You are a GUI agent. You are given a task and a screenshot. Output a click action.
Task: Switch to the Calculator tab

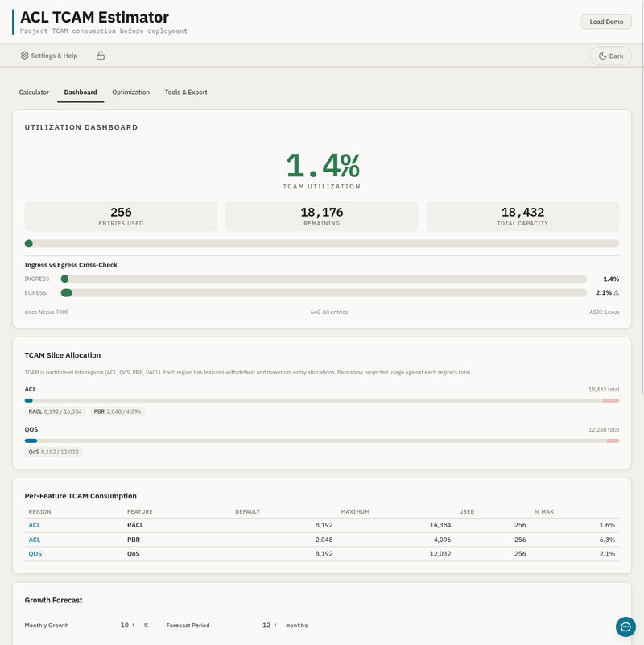point(34,93)
